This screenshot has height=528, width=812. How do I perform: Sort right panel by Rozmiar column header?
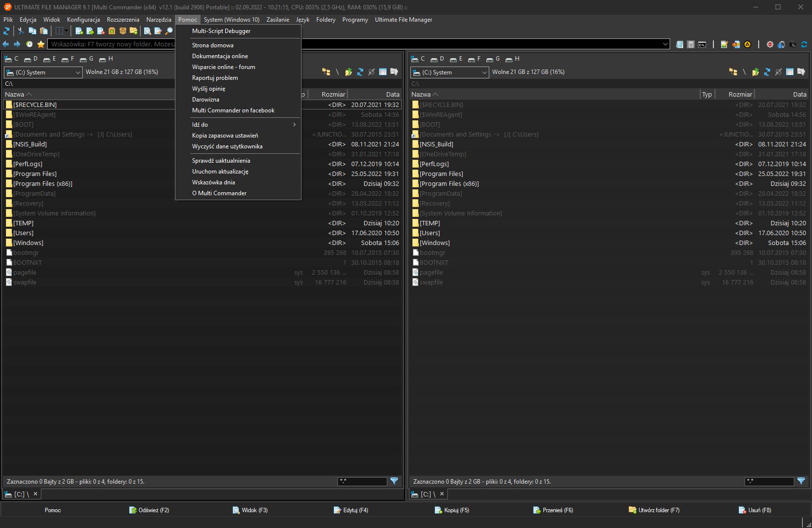pos(734,94)
